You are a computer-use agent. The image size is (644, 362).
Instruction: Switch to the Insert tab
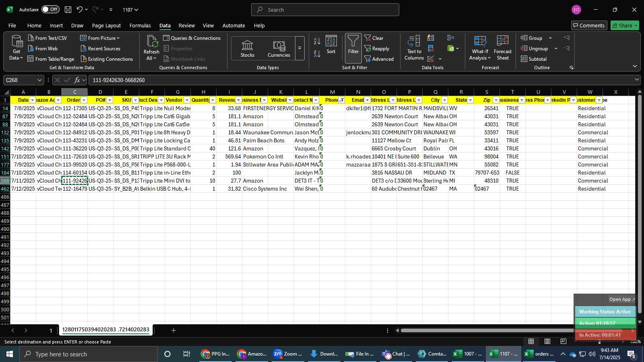point(56,25)
